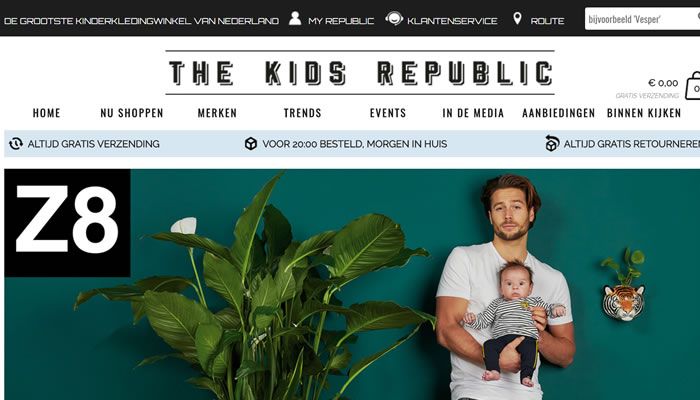Click the My Republic user profile icon

[x=295, y=18]
